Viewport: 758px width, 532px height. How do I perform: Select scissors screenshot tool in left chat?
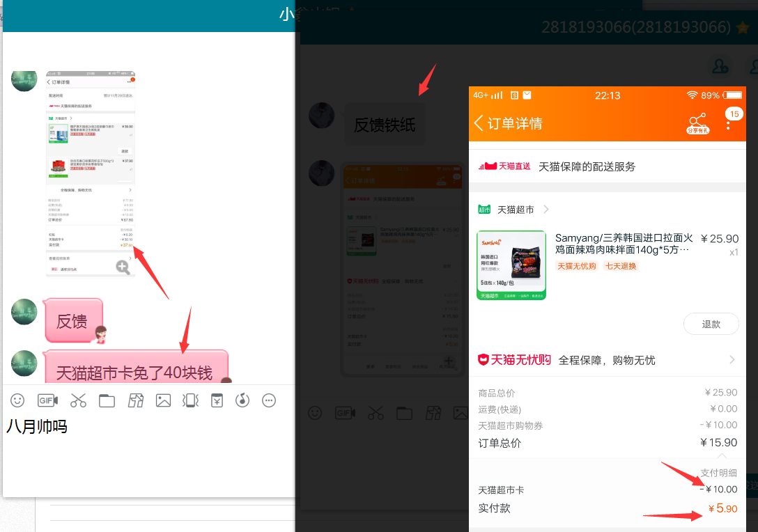78,400
